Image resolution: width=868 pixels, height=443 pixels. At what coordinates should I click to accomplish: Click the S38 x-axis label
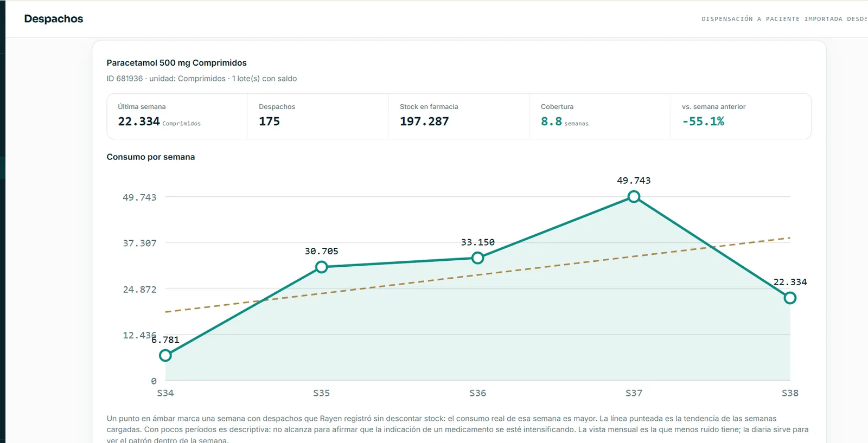[790, 393]
